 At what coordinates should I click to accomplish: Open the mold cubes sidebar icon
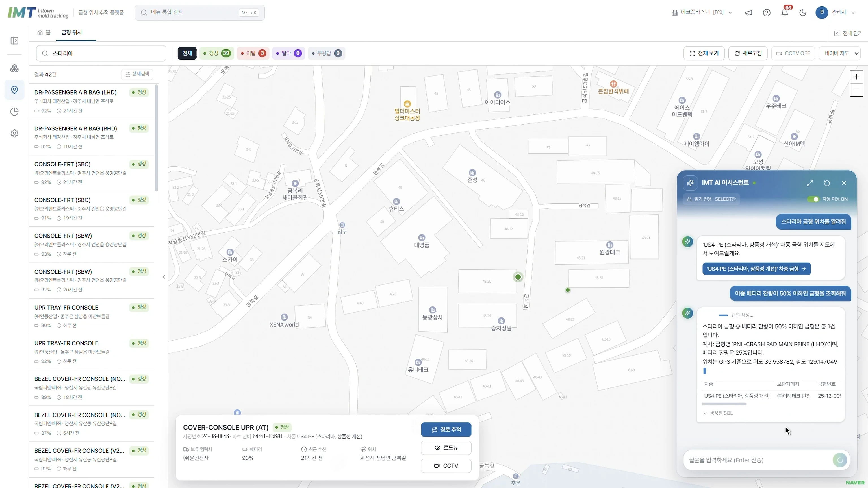14,68
